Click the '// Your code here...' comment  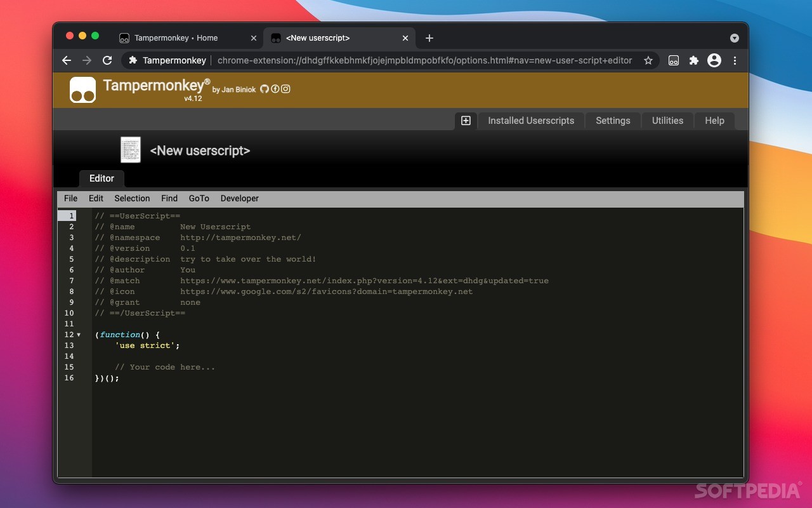point(165,367)
